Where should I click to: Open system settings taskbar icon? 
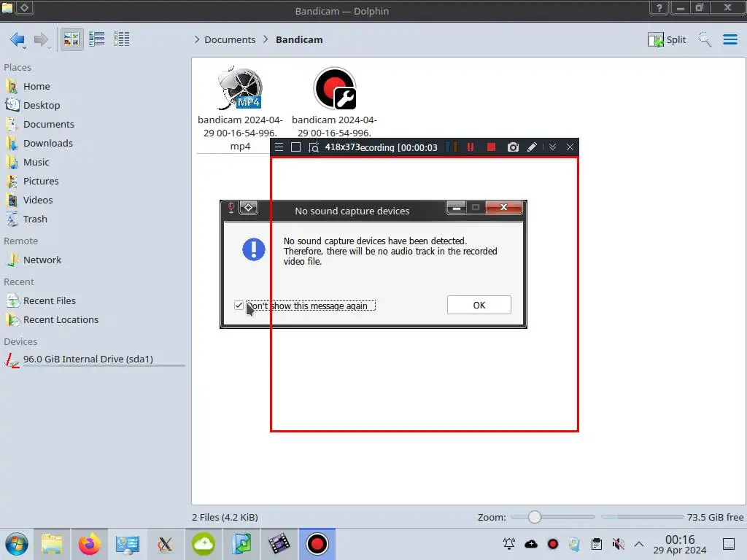pos(127,544)
